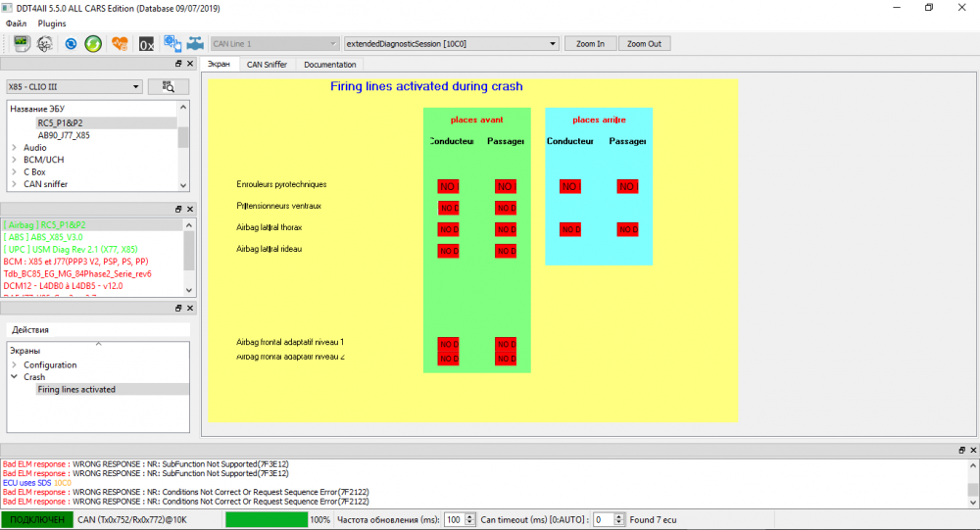980x530 pixels.
Task: Click the green ПОДКЛЮЧЕН connection button
Action: point(37,520)
